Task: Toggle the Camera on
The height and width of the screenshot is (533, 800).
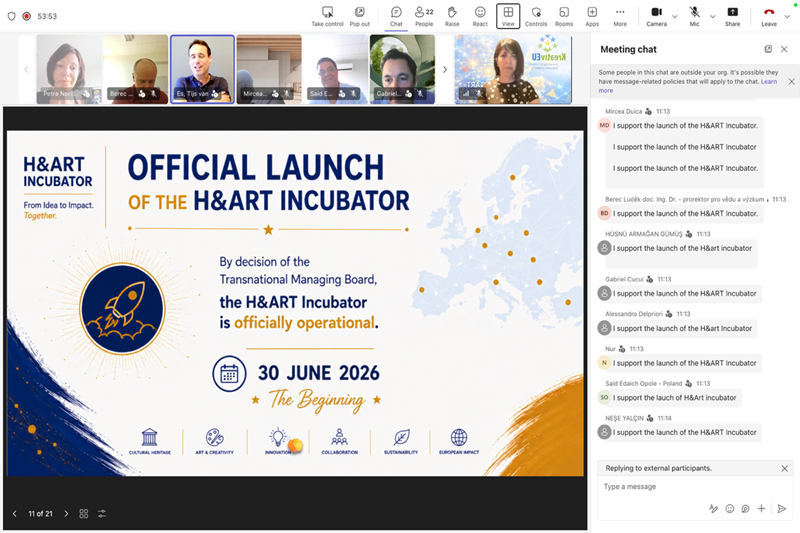Action: tap(657, 16)
